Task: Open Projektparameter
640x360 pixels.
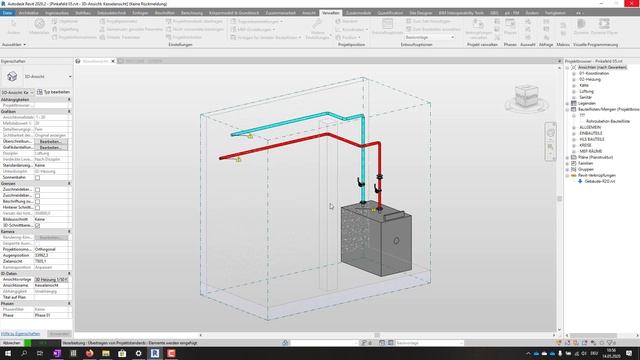Action: tap(118, 21)
